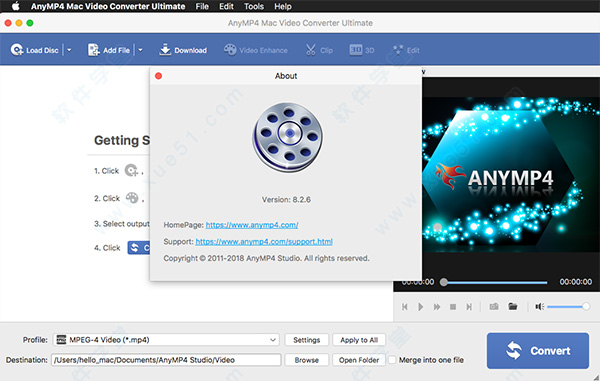Click the Browse button
Image resolution: width=600 pixels, height=381 pixels.
point(307,360)
